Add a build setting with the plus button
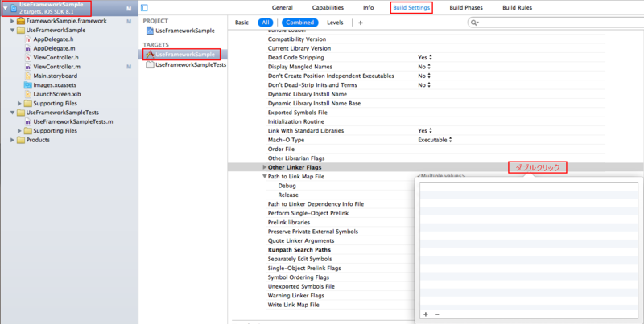This screenshot has height=324, width=644. 360,23
